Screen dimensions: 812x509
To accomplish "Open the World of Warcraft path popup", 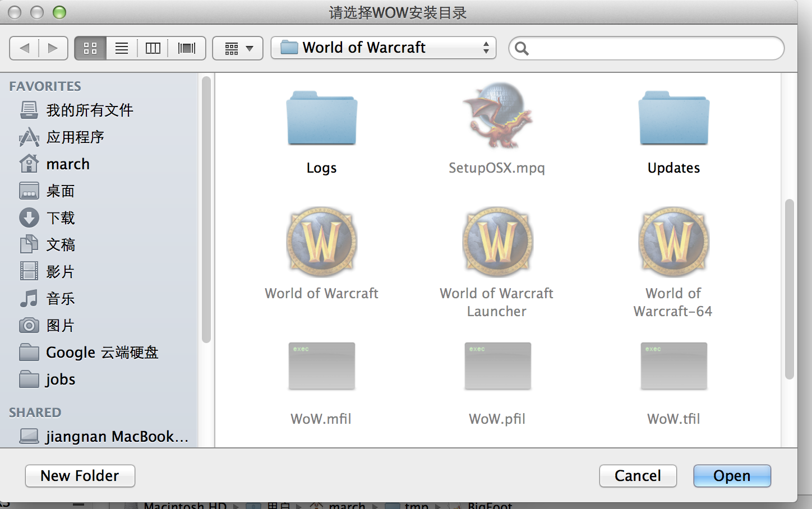I will [x=384, y=48].
